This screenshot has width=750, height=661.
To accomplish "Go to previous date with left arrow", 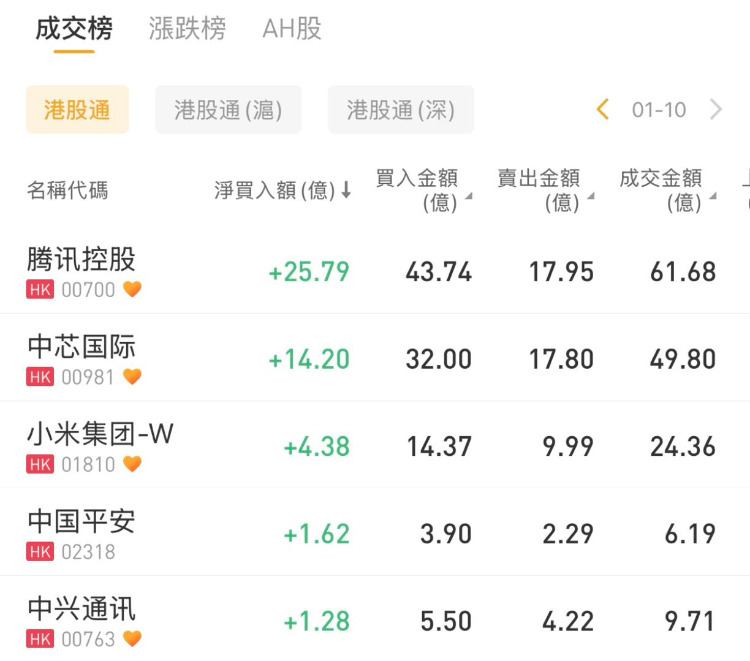I will [x=602, y=110].
